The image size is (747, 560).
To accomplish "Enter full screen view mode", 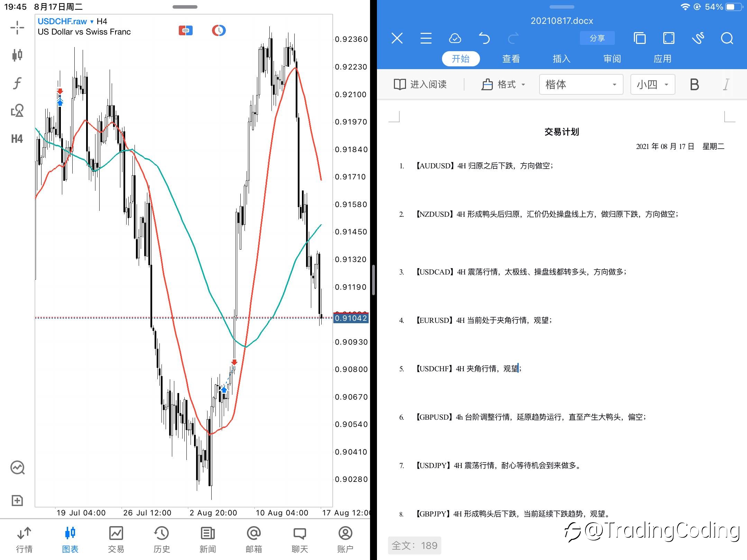I will tap(669, 38).
